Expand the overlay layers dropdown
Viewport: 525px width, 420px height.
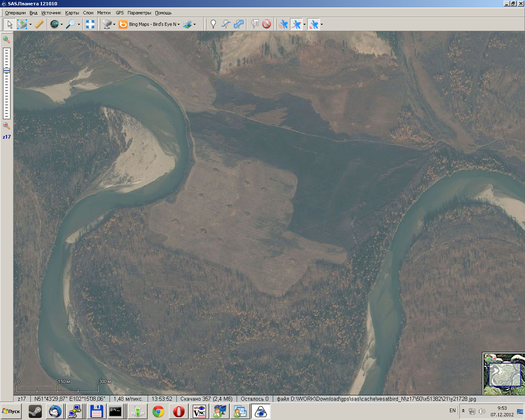coord(194,25)
